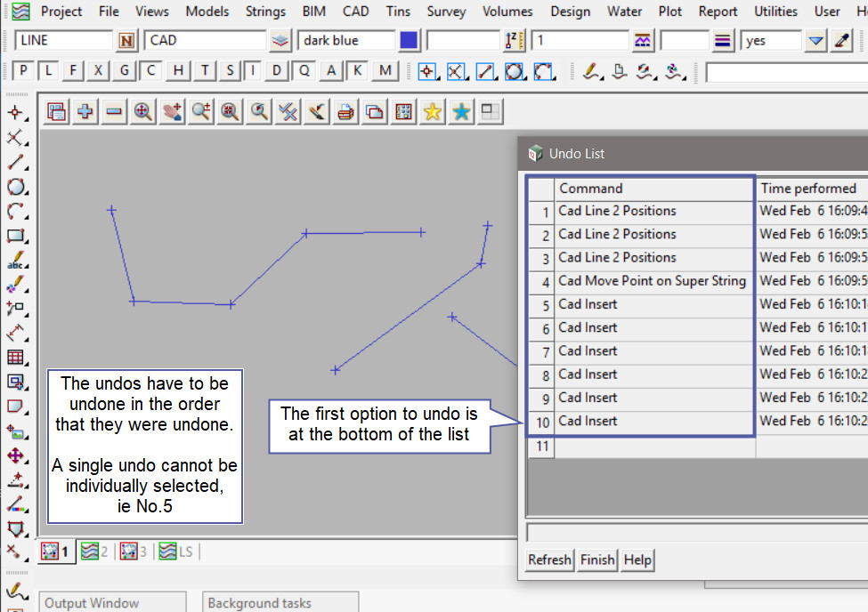Click the Z height icon in CAD controlbar
Viewport: 868px width, 612px height.
515,41
